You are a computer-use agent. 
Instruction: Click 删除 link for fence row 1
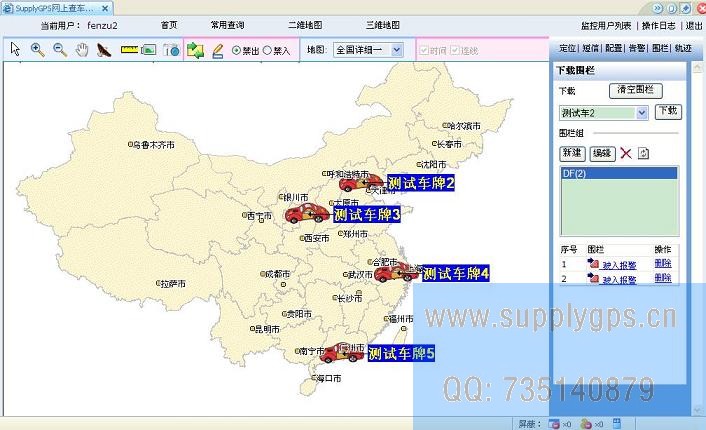coord(663,264)
